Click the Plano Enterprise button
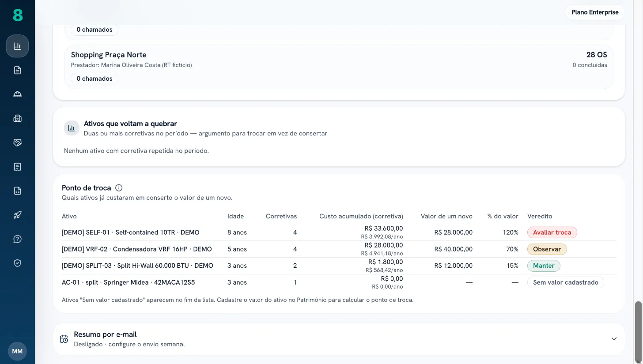 click(595, 12)
